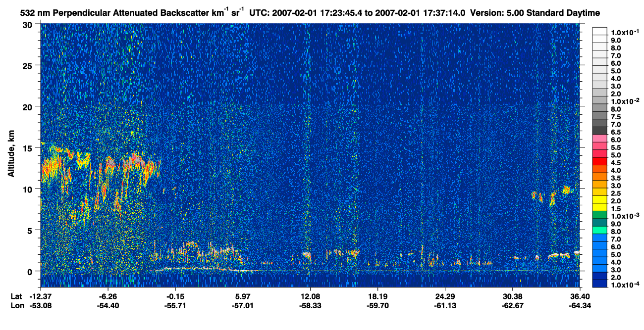Click the 'Lon' row label
This screenshot has width=644, height=330.
(x=16, y=306)
